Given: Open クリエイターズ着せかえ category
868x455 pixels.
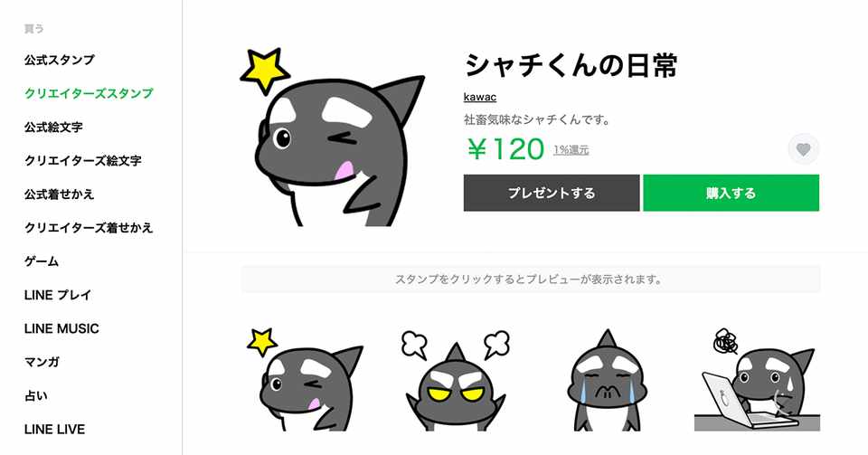Looking at the screenshot, I should point(89,228).
